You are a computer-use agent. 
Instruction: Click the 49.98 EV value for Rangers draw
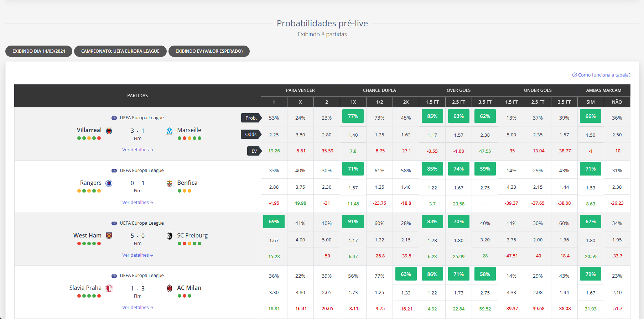(x=300, y=203)
